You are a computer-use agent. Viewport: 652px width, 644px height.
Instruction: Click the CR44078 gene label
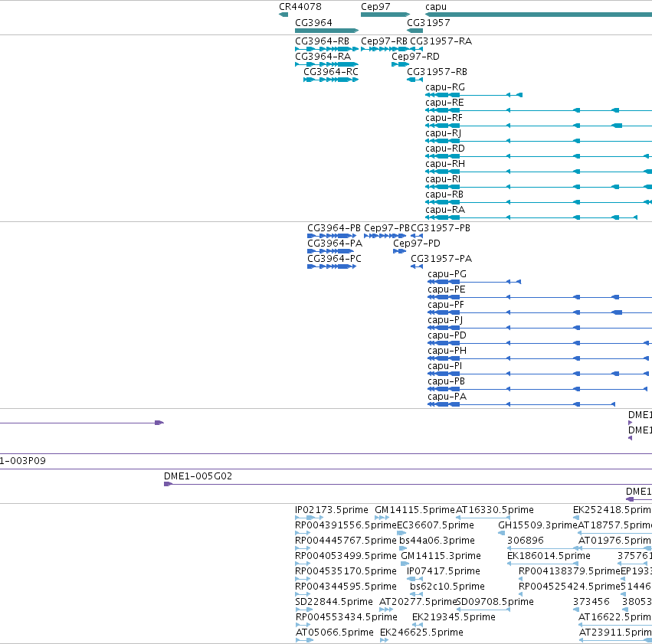(x=300, y=7)
